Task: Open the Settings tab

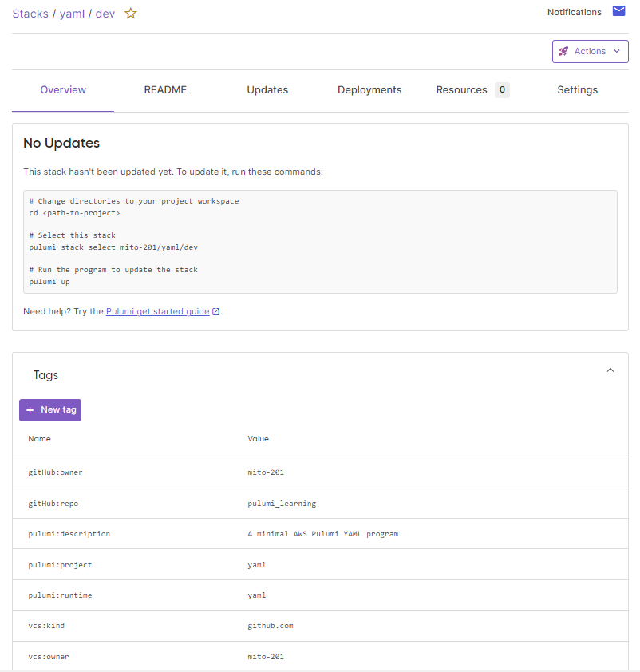Action: [x=577, y=90]
